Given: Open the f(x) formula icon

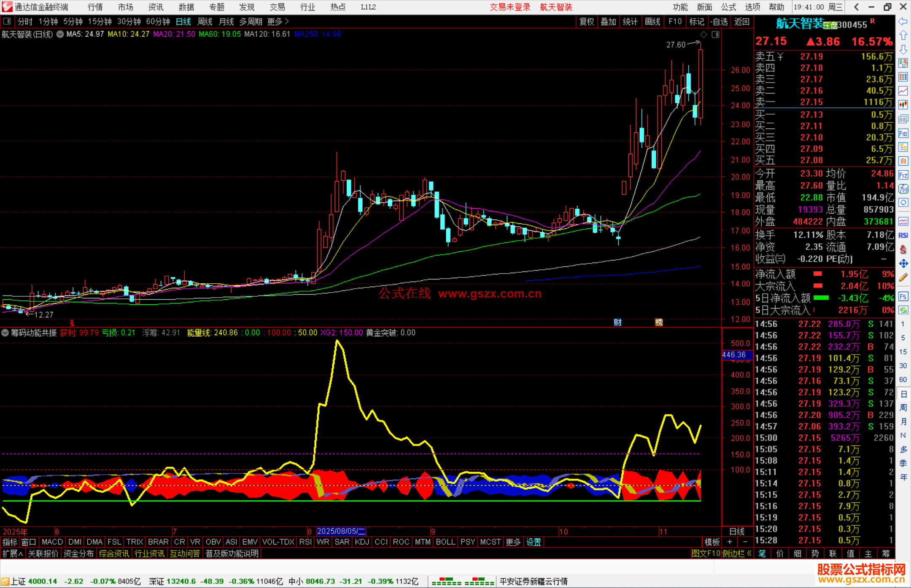Looking at the screenshot, I should (903, 189).
